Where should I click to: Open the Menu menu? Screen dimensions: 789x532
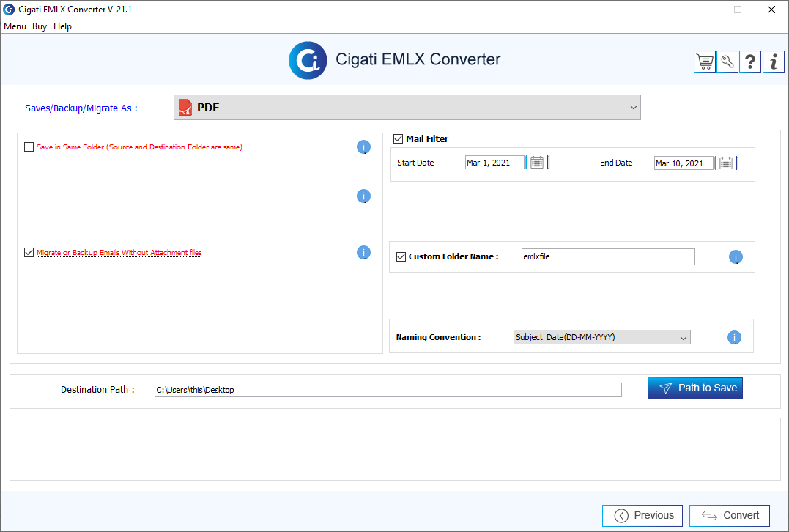(15, 26)
